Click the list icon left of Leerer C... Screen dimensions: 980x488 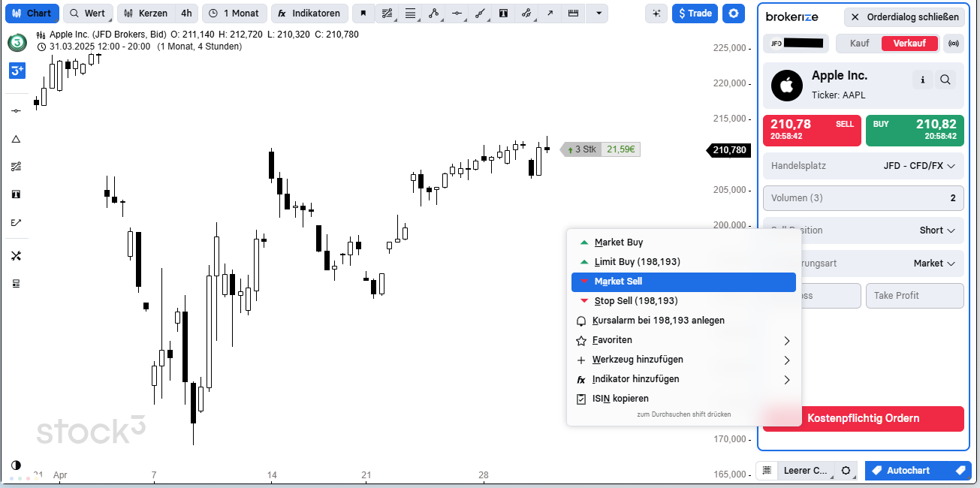tap(767, 471)
